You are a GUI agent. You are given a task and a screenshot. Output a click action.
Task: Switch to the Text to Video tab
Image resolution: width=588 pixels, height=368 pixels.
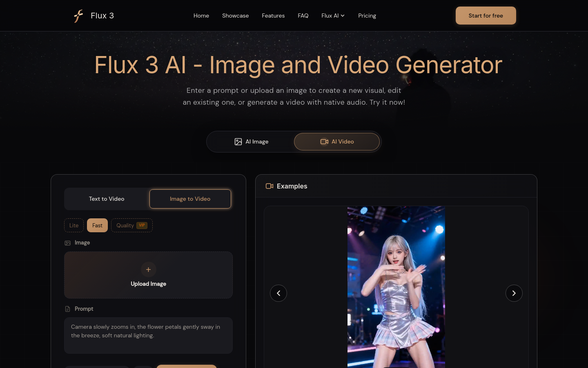coord(107,199)
